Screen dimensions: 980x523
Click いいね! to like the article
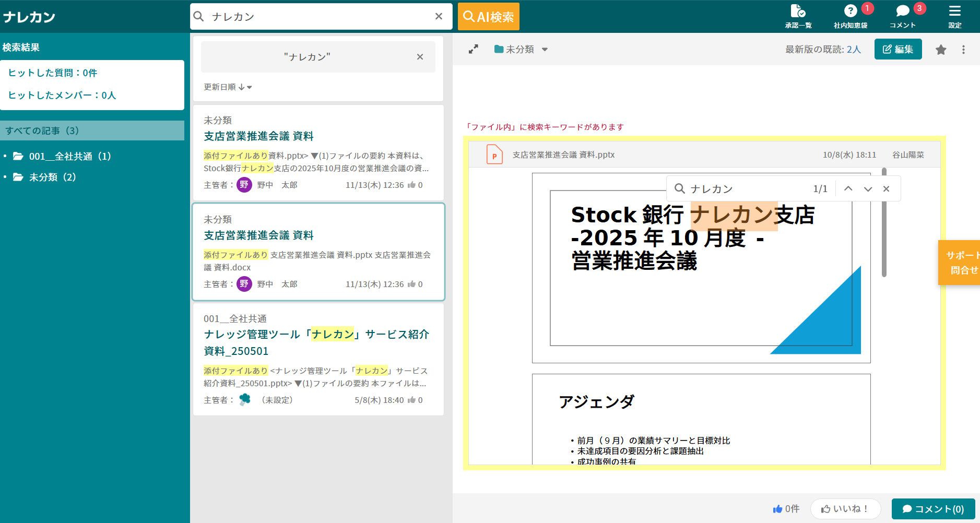tap(845, 509)
